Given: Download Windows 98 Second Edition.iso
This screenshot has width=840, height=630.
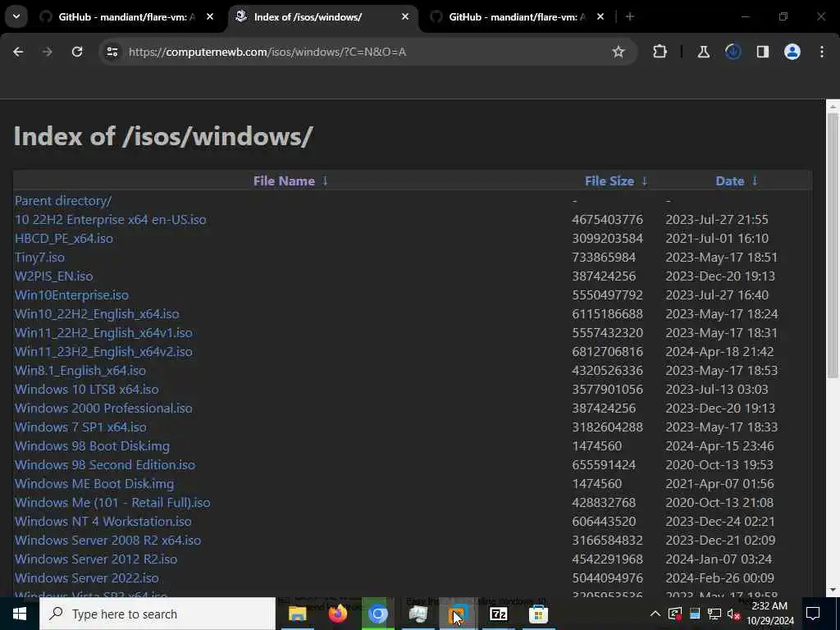Looking at the screenshot, I should [x=105, y=464].
